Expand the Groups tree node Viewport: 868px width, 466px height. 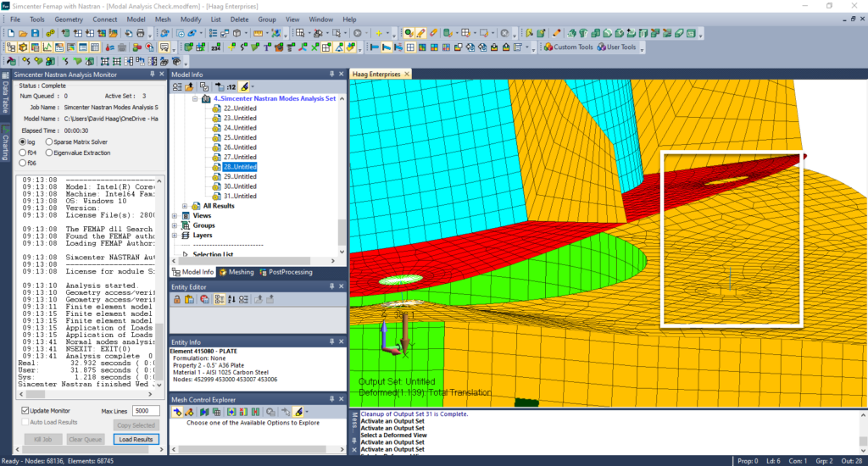(175, 225)
